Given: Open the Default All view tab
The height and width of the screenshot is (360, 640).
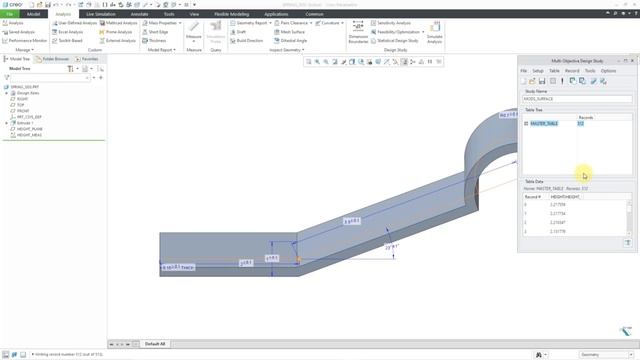Looking at the screenshot, I should 155,344.
